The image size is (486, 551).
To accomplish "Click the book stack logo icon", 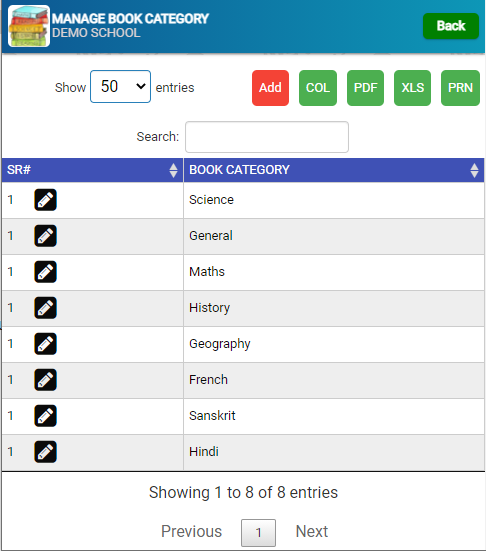I will 29,26.
